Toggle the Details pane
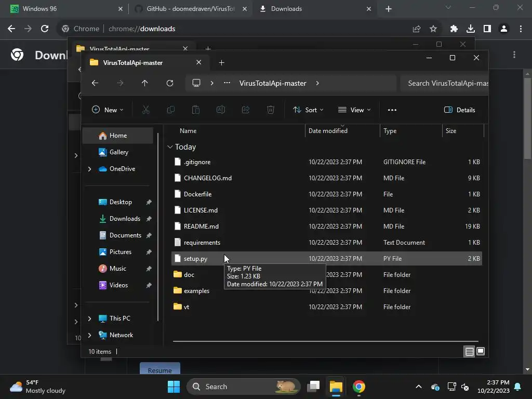This screenshot has height=399, width=532. (460, 110)
